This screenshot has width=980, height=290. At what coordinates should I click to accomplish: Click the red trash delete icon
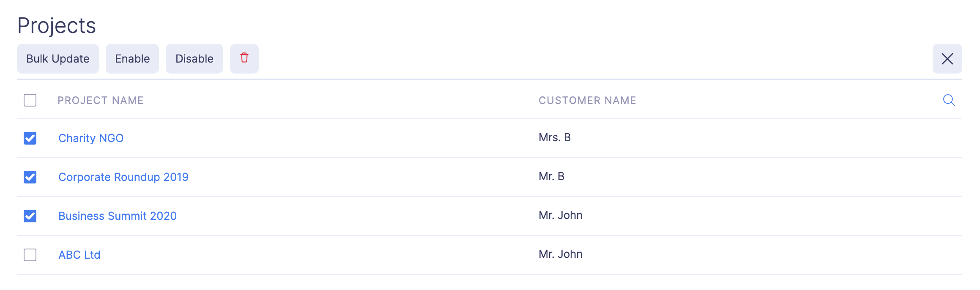tap(244, 58)
